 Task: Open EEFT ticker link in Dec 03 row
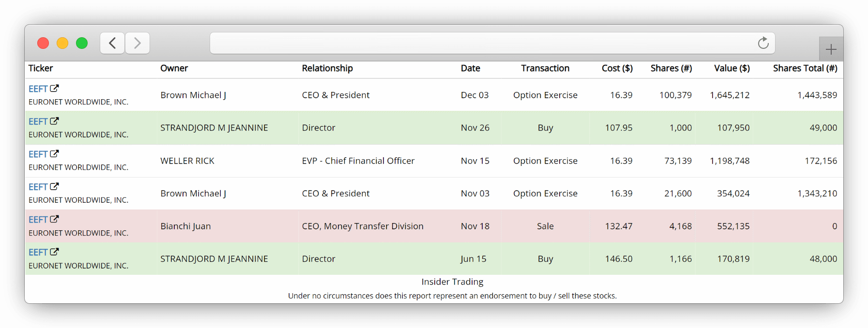(38, 89)
